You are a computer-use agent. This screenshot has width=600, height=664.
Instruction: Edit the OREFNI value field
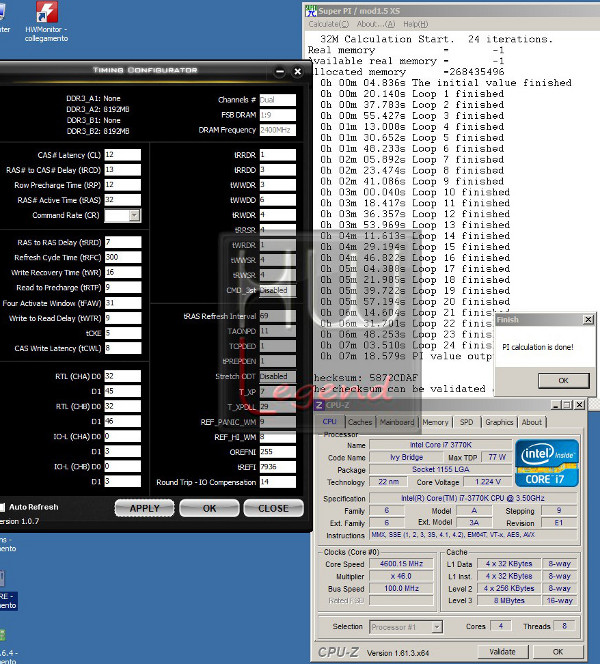278,452
